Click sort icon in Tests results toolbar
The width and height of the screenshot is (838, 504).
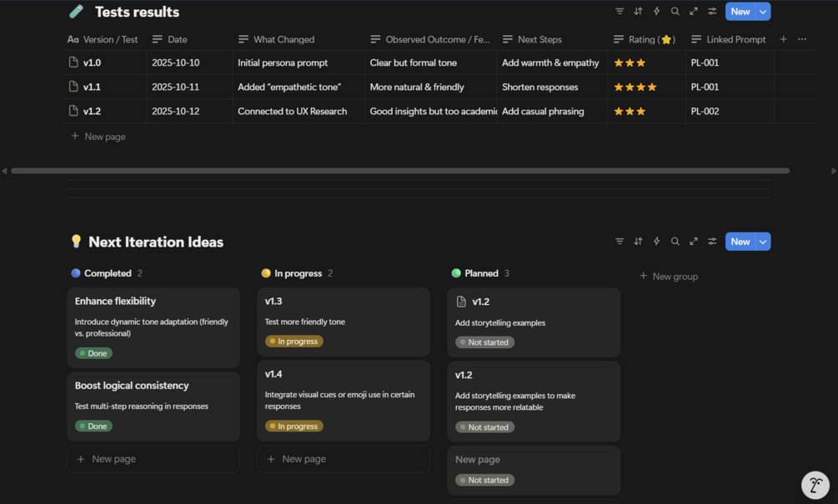pos(638,12)
